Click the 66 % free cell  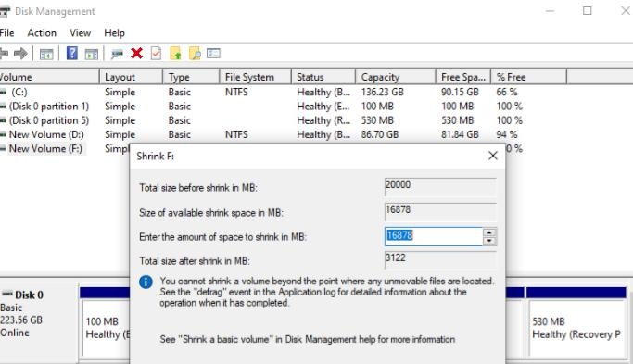pyautogui.click(x=507, y=92)
